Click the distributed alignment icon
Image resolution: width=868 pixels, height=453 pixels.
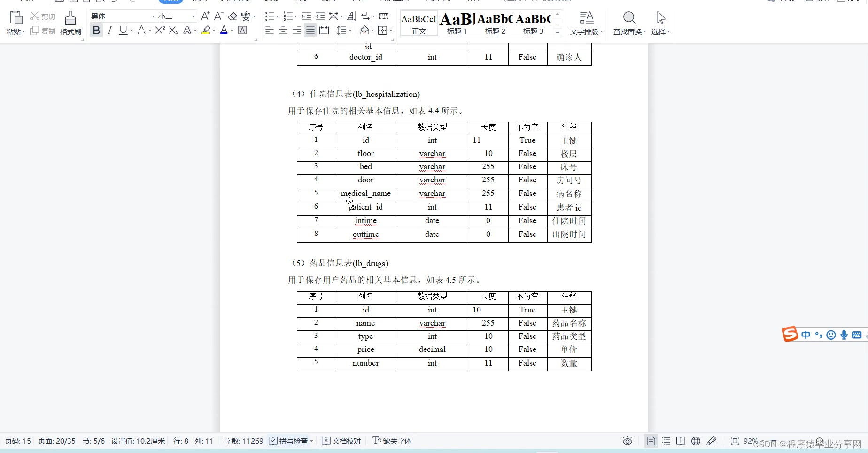[x=324, y=31]
